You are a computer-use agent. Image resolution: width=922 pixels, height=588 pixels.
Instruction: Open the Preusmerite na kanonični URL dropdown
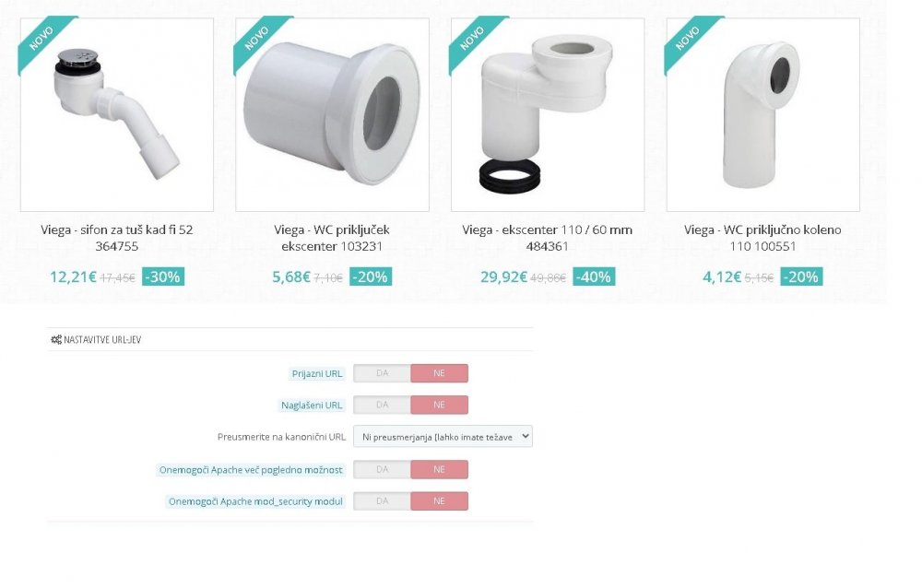click(x=443, y=436)
